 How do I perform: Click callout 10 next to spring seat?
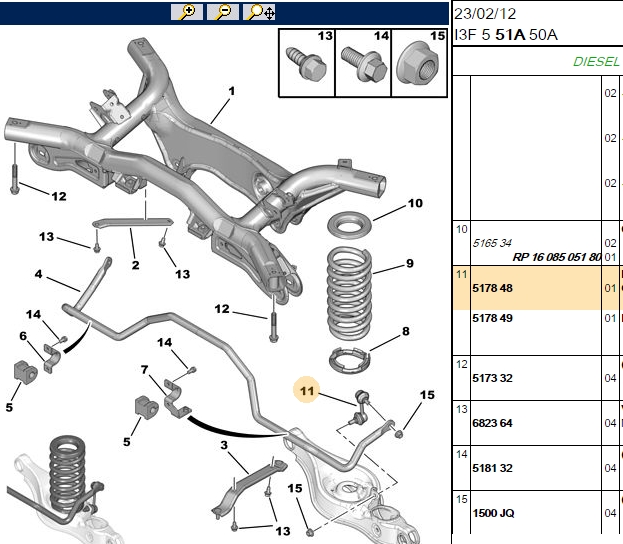[415, 203]
